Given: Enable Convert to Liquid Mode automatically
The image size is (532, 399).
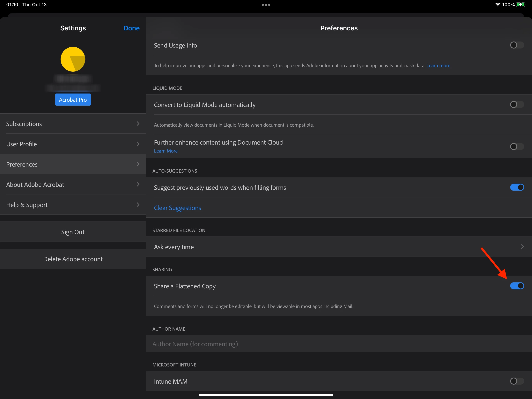Looking at the screenshot, I should pos(517,104).
